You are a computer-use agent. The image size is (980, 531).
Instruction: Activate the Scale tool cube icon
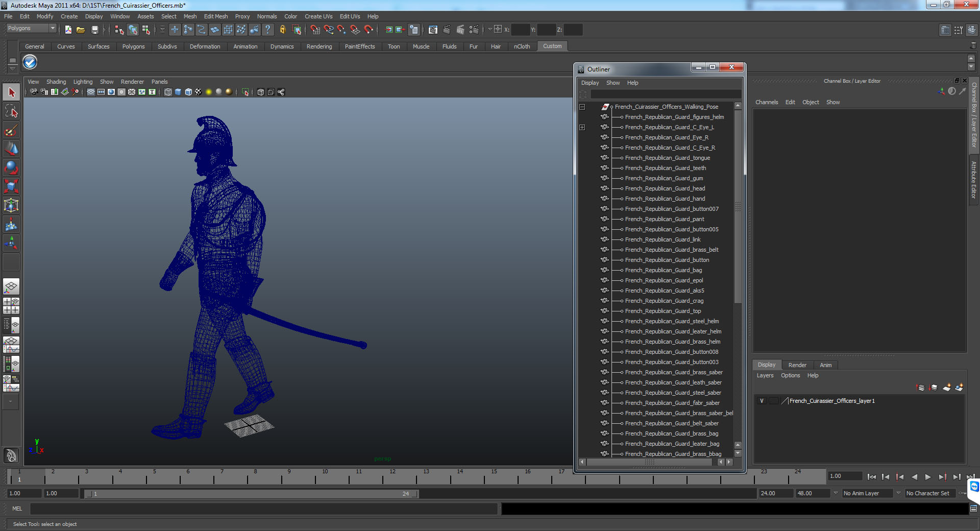pyautogui.click(x=11, y=187)
